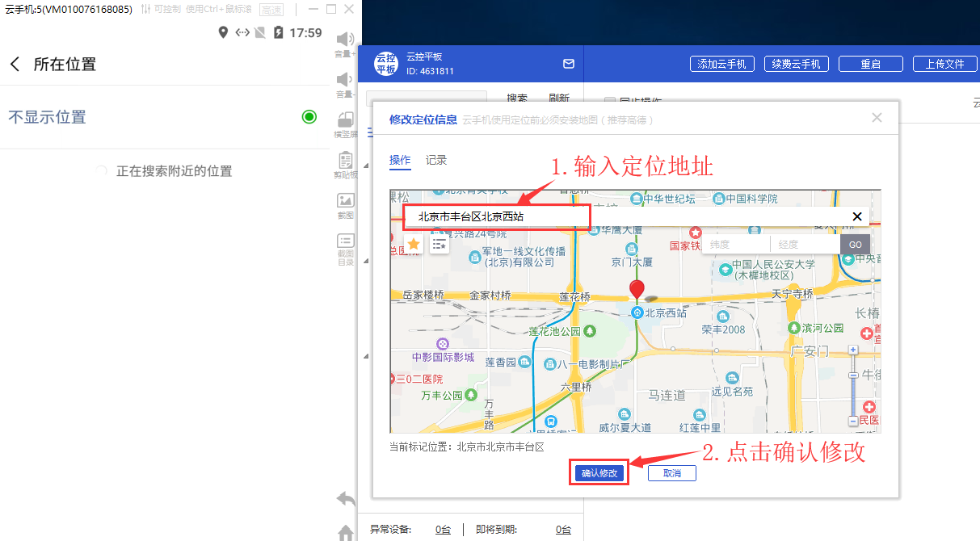Click 中影国际影城 label on map

coord(443,357)
